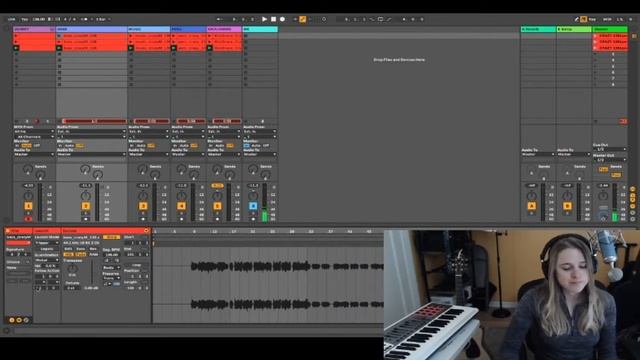640x360 pixels.
Task: Open track 1 MIDI From input dropdown
Action: point(34,131)
